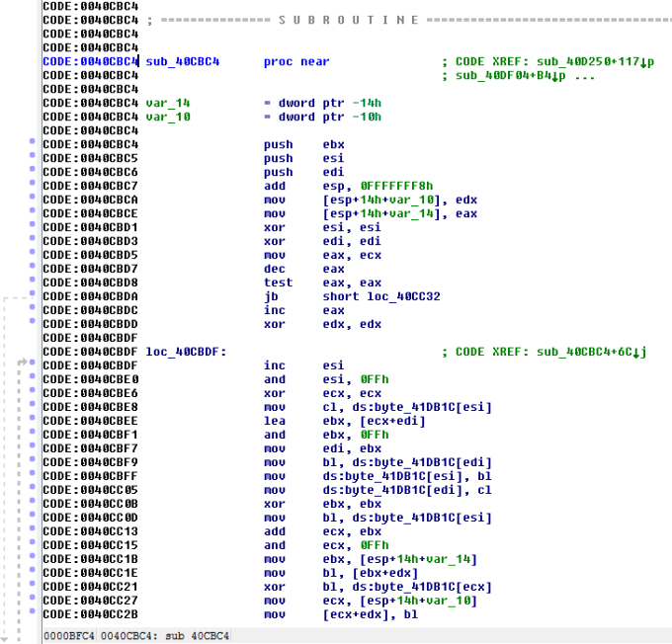This screenshot has width=672, height=644.
Task: Click 'and ecx, 0FFh' instruction
Action: (x=326, y=545)
